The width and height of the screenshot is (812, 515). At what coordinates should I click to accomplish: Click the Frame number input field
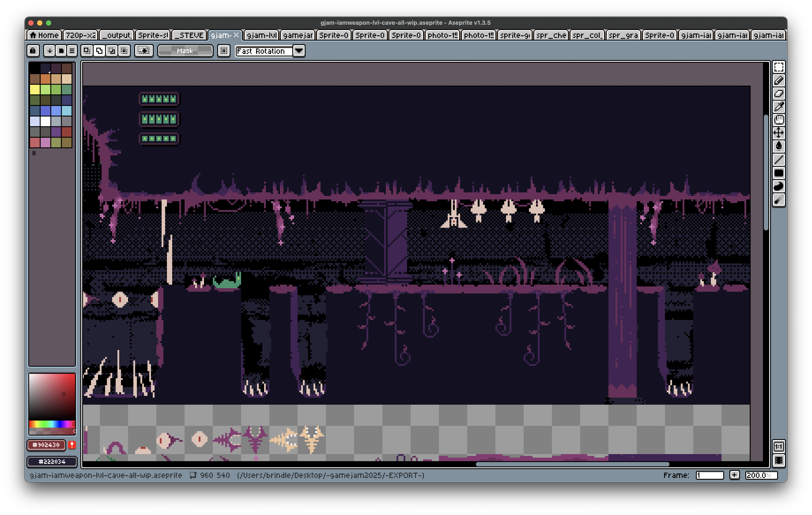pos(710,475)
